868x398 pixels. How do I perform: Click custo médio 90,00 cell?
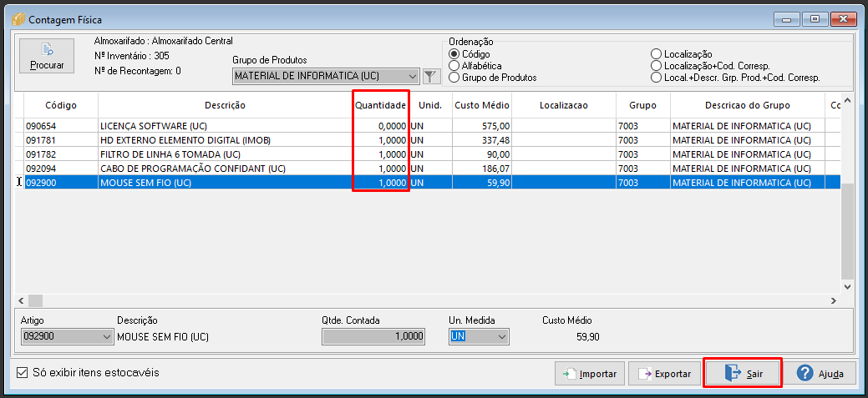(x=482, y=155)
